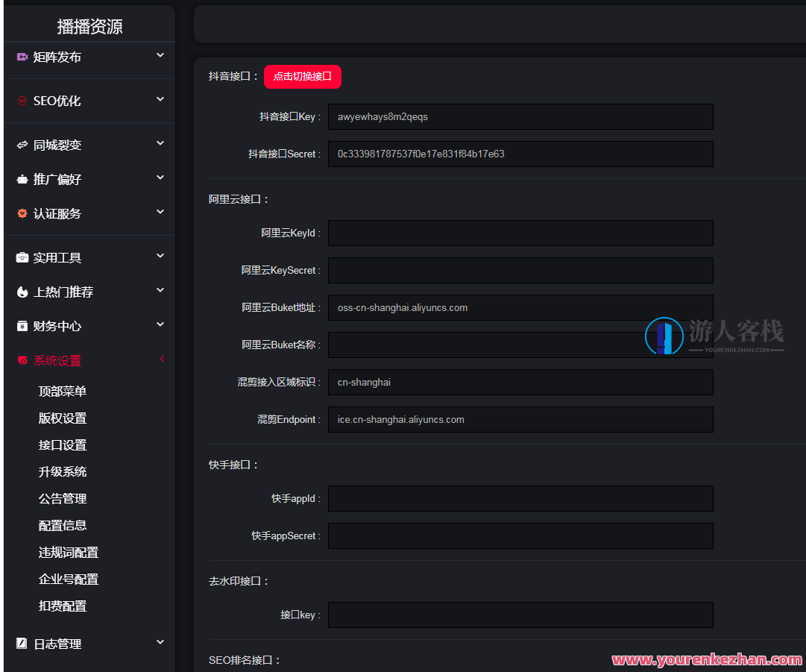The height and width of the screenshot is (672, 806).
Task: Expand the 日志管理 section
Action: pyautogui.click(x=160, y=642)
